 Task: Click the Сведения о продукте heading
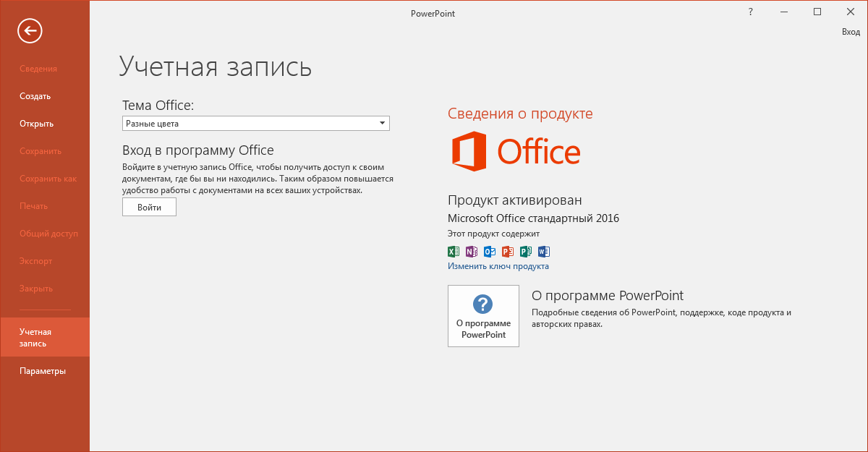(520, 114)
